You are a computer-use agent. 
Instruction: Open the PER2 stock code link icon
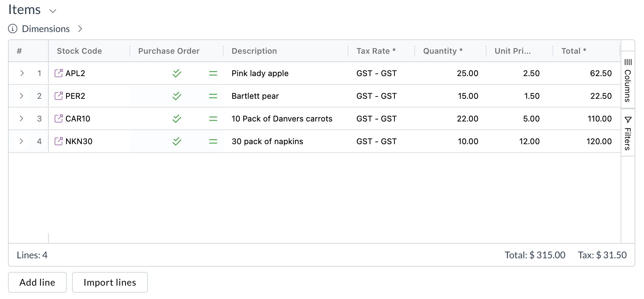pos(58,96)
